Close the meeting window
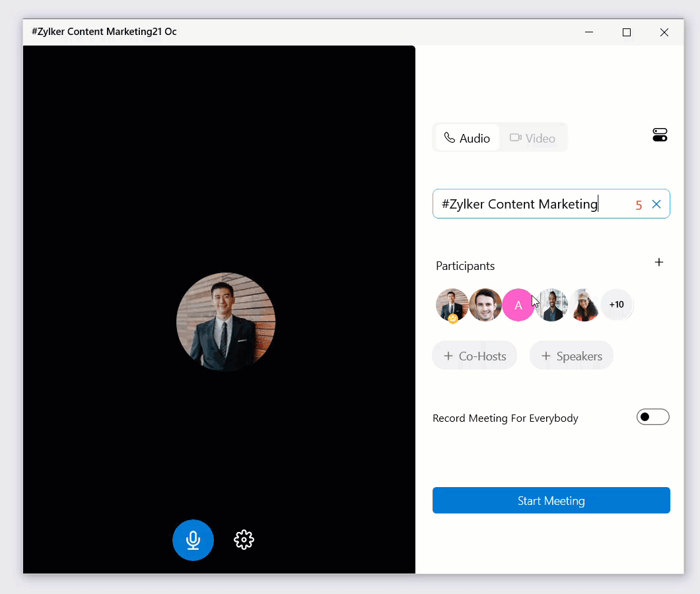 point(664,32)
